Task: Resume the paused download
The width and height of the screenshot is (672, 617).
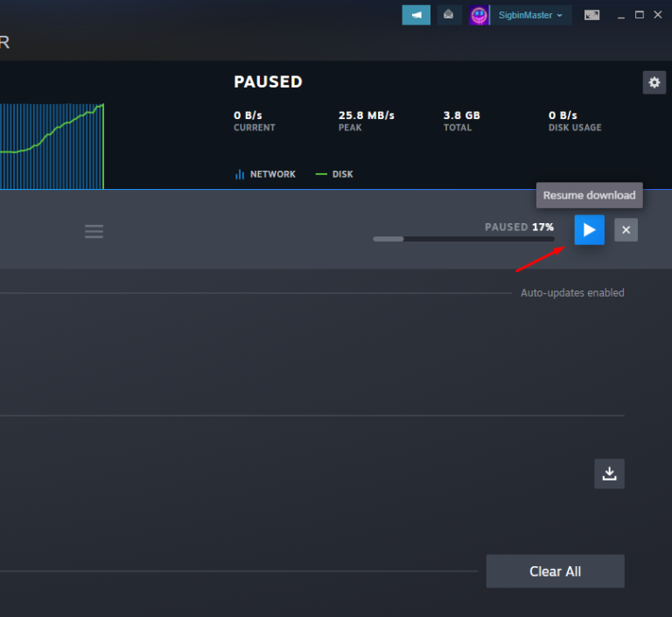Action: click(589, 230)
